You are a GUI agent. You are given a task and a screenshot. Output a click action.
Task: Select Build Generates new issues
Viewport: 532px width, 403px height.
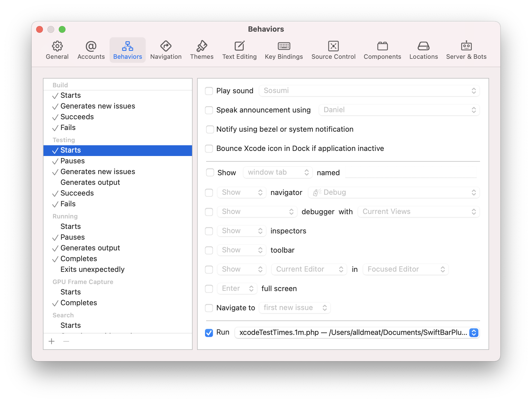pyautogui.click(x=118, y=106)
